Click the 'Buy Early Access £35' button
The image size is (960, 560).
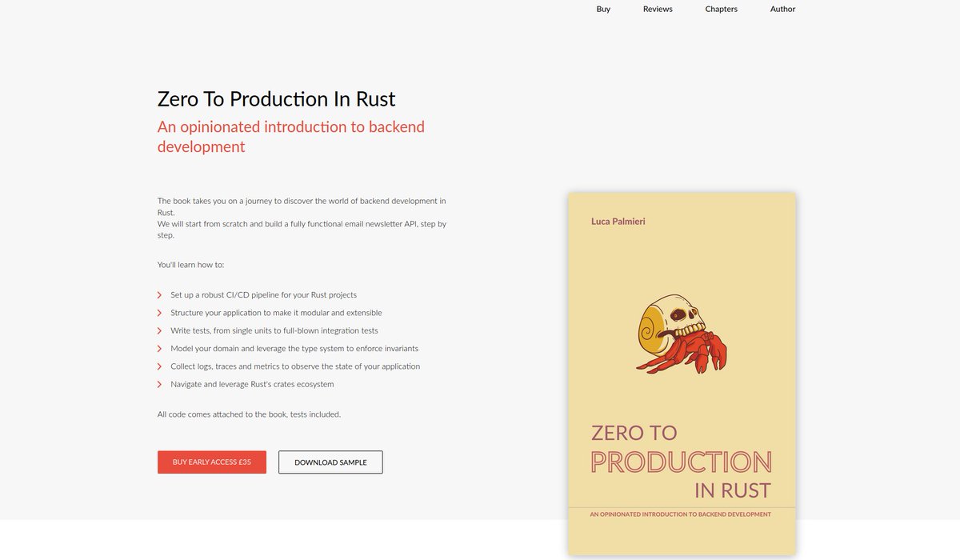coord(211,462)
